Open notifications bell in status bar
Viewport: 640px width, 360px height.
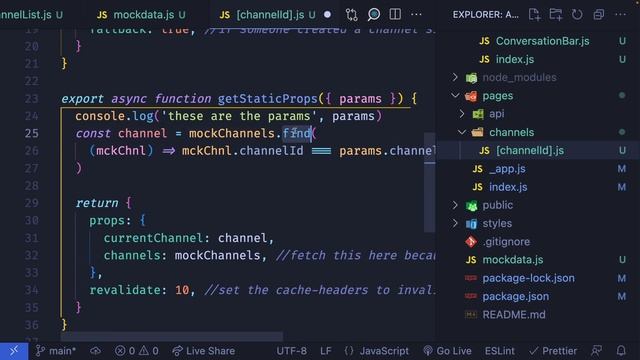tap(621, 351)
